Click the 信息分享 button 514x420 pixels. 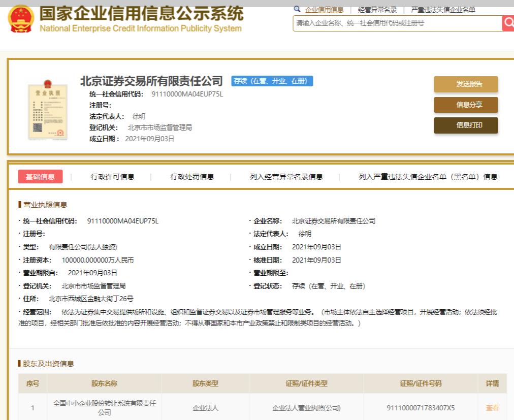(x=466, y=105)
